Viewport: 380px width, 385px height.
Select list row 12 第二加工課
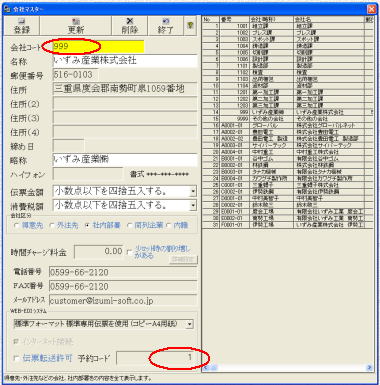pos(287,99)
